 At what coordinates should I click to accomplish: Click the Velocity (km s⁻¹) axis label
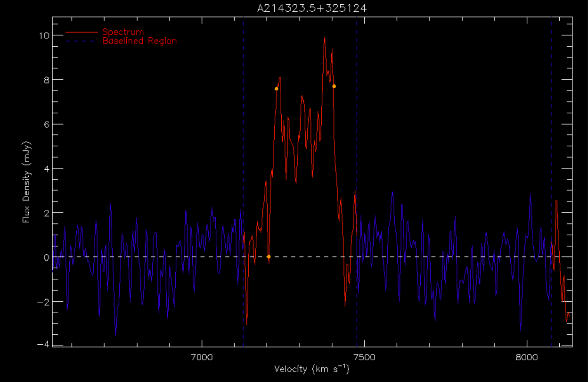click(x=312, y=369)
